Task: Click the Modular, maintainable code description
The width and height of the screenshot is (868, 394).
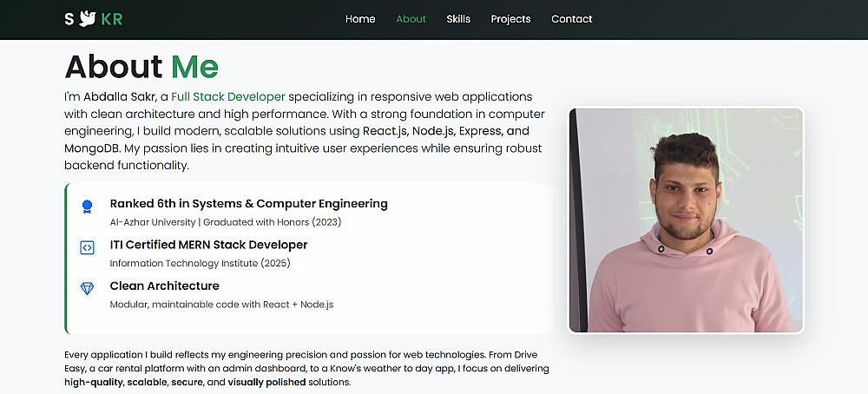Action: pyautogui.click(x=221, y=305)
